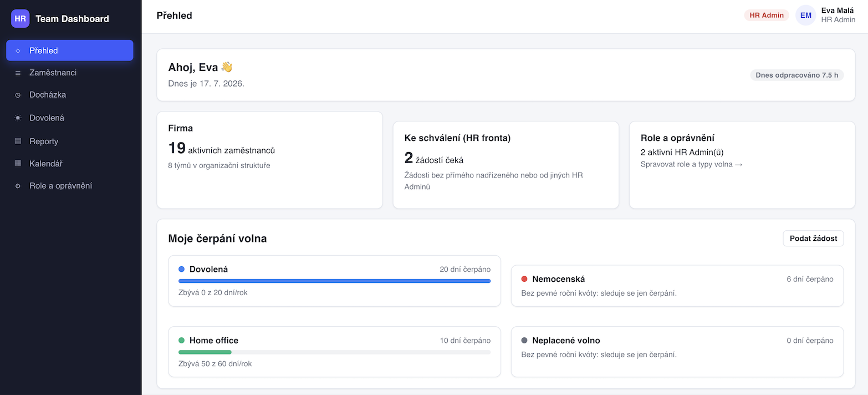868x395 pixels.
Task: Open the Role a oprávnění card heading
Action: pos(677,138)
